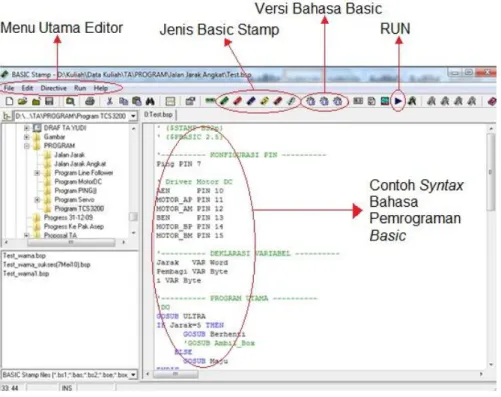Open Find/Replace with the binoculars icon
The image size is (501, 397).
tap(150, 101)
